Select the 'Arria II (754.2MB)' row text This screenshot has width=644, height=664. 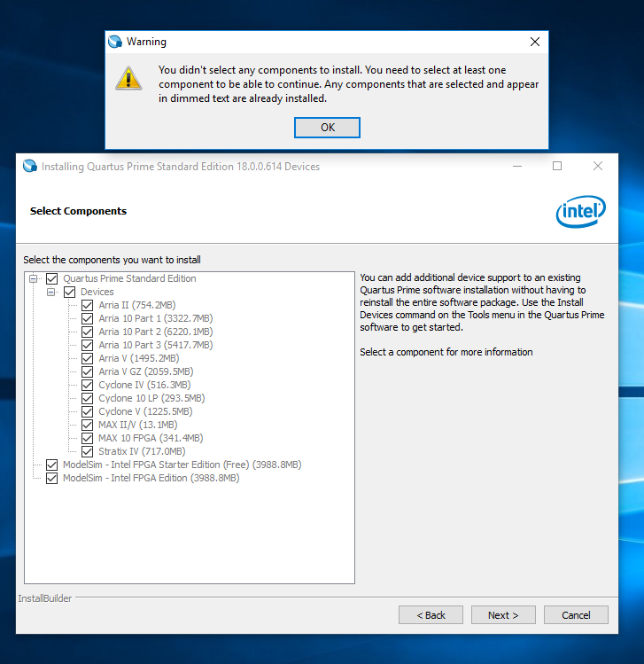137,305
